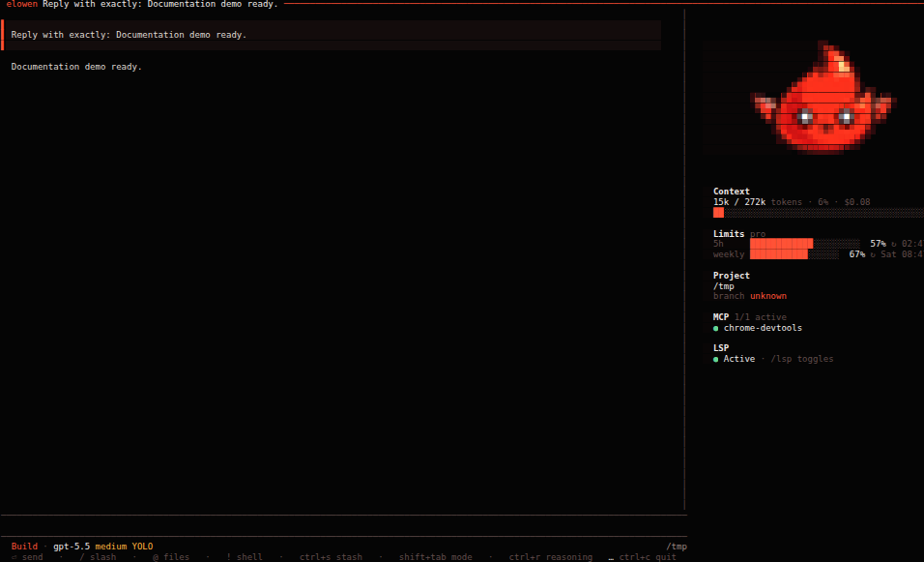
Task: Click the 'Sat' weekly reset time text
Action: point(888,254)
